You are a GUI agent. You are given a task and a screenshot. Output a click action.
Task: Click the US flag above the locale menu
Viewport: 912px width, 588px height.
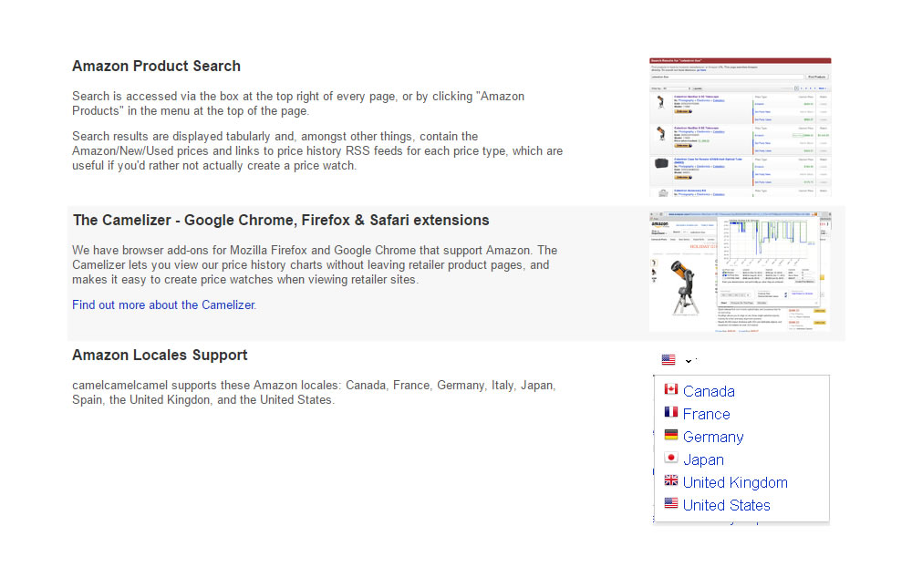[668, 360]
